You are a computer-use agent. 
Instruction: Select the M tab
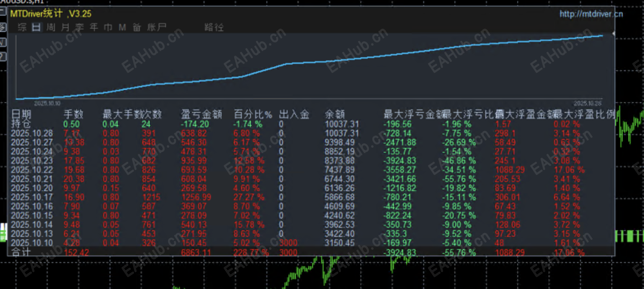(122, 27)
